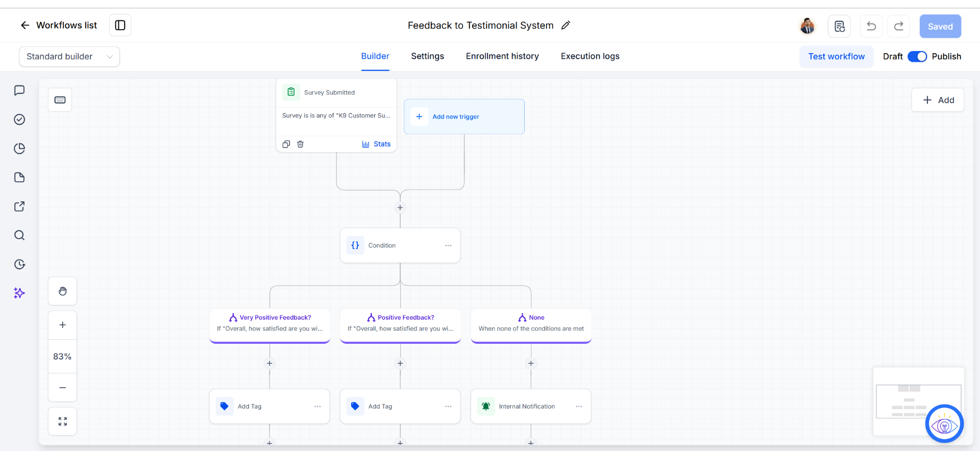Click Add new trigger
This screenshot has height=451, width=980.
coord(464,116)
